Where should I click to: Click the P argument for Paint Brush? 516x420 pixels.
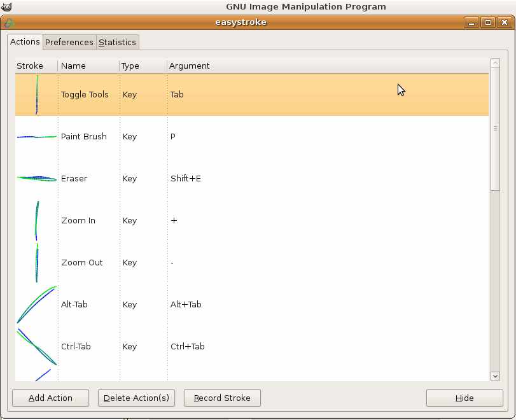tap(173, 137)
